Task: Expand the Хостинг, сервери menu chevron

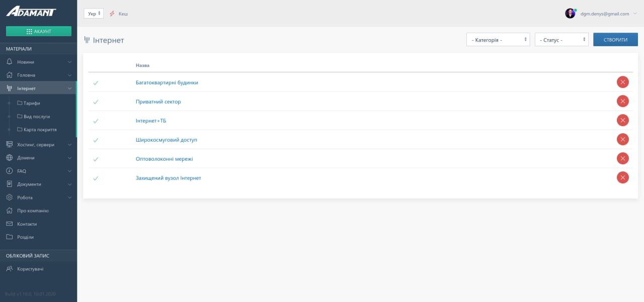Action: 70,145
